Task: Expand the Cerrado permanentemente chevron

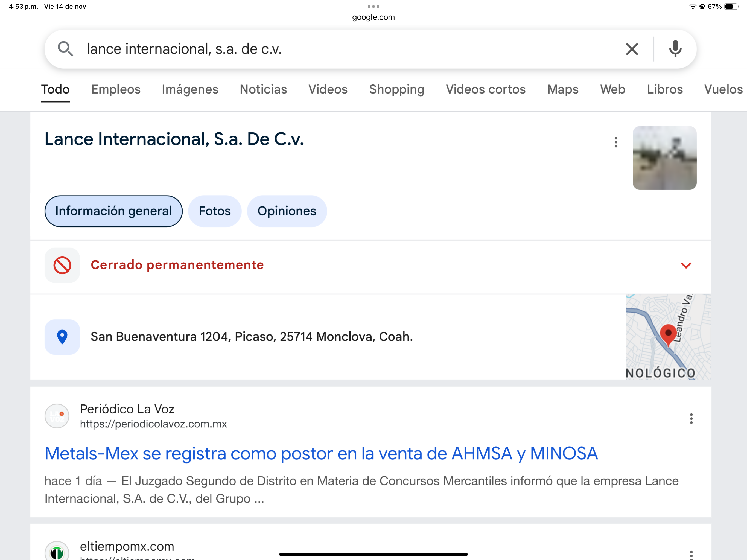Action: tap(685, 265)
